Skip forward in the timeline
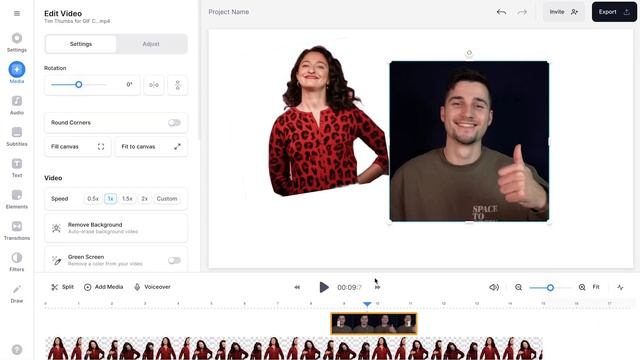 click(x=377, y=287)
